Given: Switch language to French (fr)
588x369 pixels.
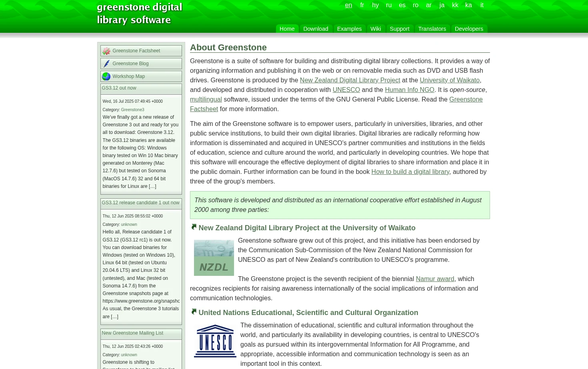Looking at the screenshot, I should pos(362,5).
